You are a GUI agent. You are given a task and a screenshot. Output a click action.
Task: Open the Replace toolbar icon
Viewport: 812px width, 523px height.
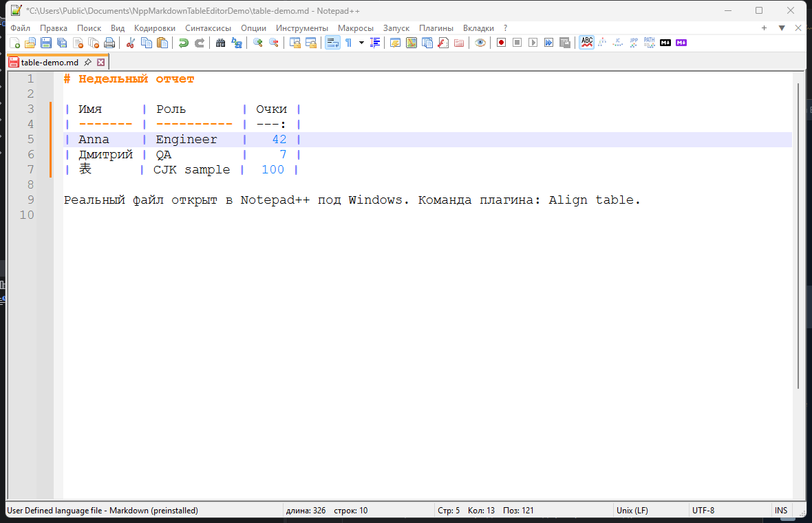tap(237, 43)
